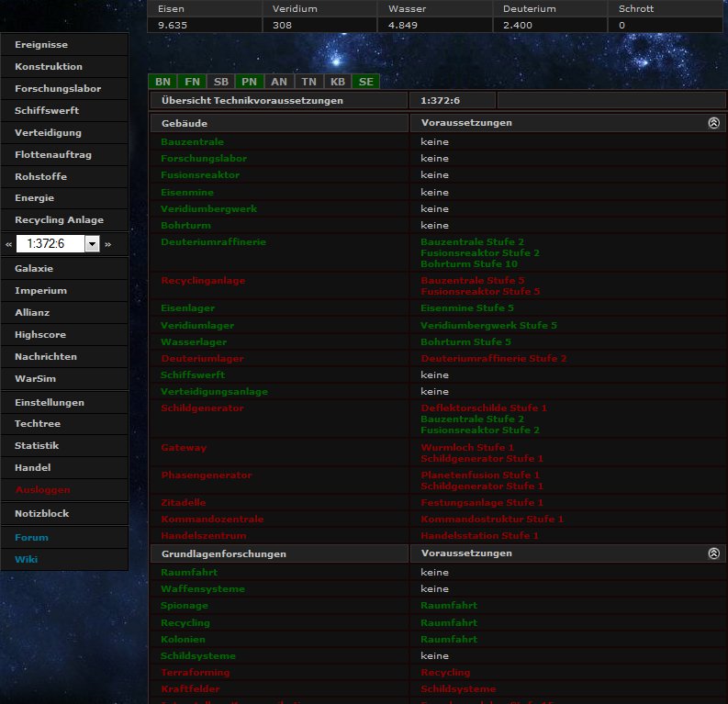728x704 pixels.
Task: Click Wasserlager building entry
Action: click(194, 342)
